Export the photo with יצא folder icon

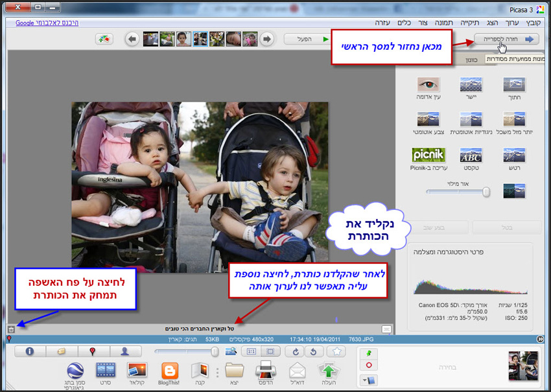tap(235, 371)
